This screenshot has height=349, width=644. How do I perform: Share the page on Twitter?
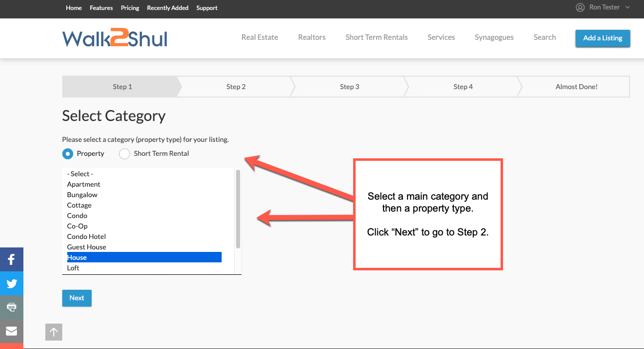coord(11,283)
